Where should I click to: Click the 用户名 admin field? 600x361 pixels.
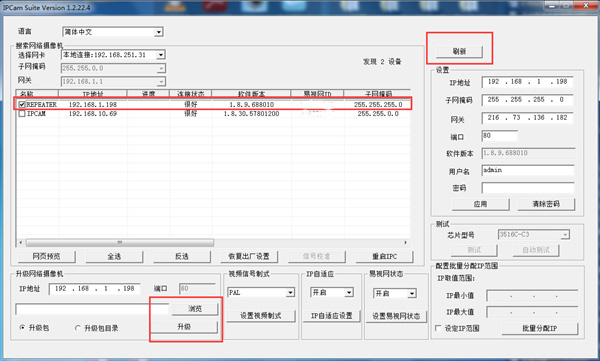[x=528, y=170]
